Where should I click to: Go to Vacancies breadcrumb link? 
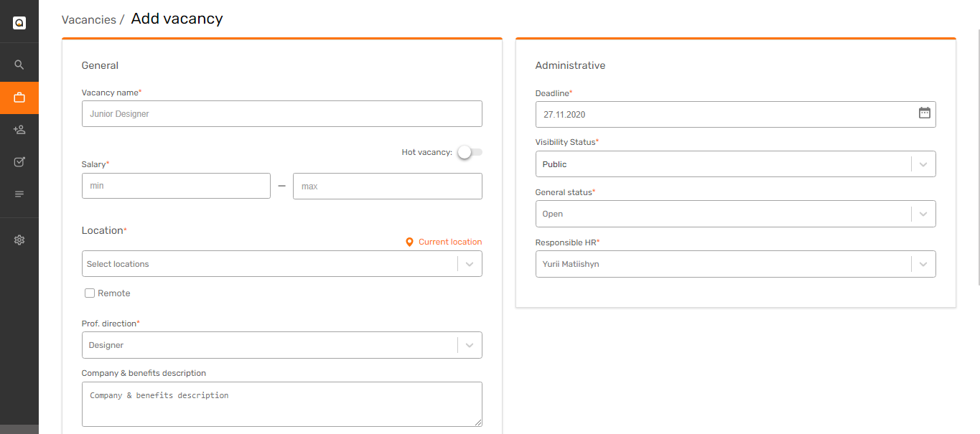89,20
